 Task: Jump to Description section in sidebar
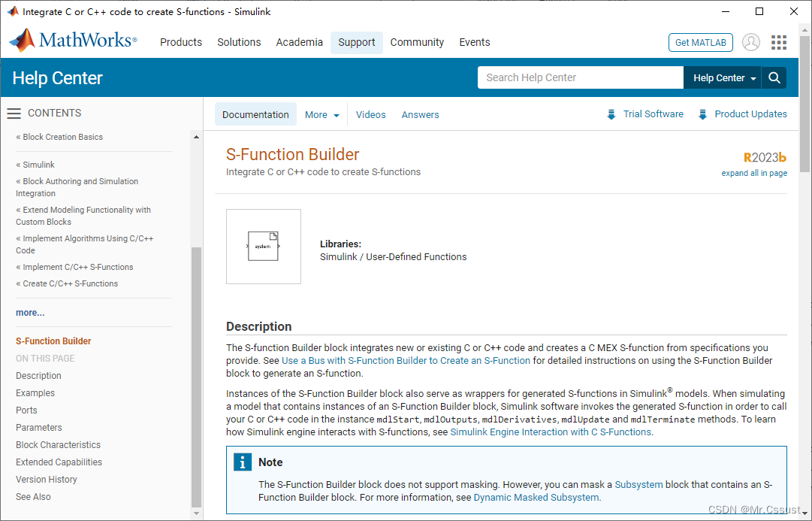(x=38, y=376)
